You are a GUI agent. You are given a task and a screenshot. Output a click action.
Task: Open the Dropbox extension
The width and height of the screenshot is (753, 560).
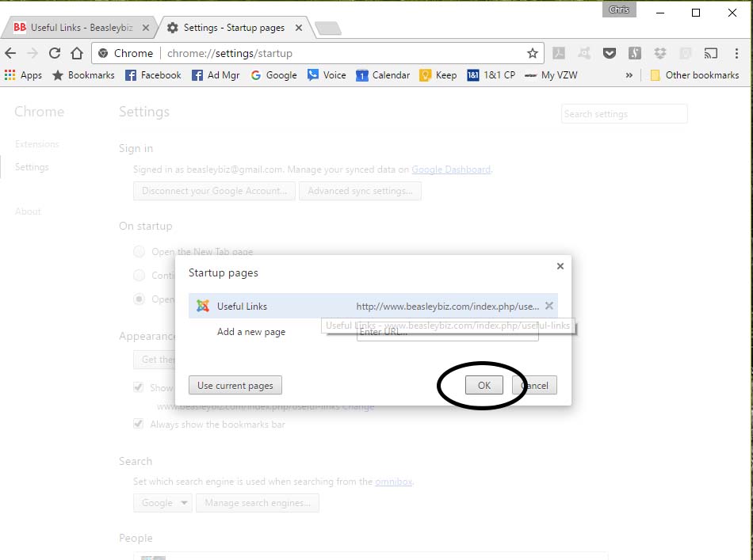pos(660,52)
